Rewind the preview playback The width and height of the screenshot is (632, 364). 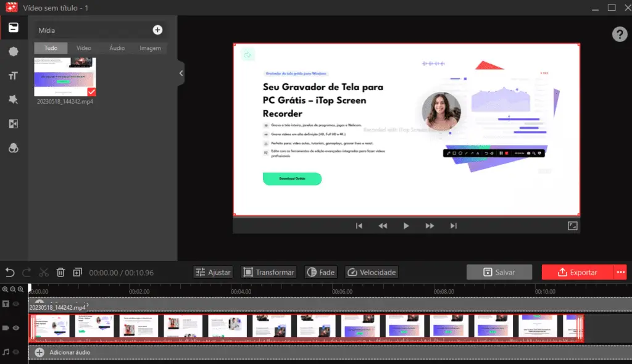click(x=383, y=226)
